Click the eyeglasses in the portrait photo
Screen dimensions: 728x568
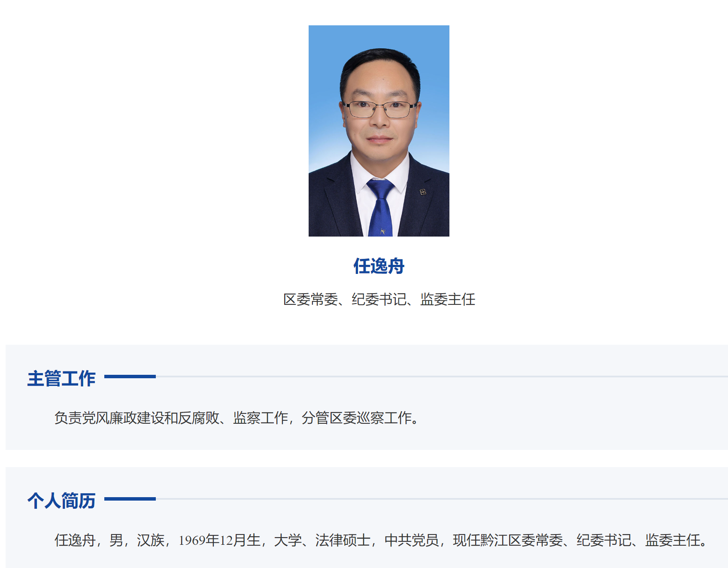click(x=379, y=109)
